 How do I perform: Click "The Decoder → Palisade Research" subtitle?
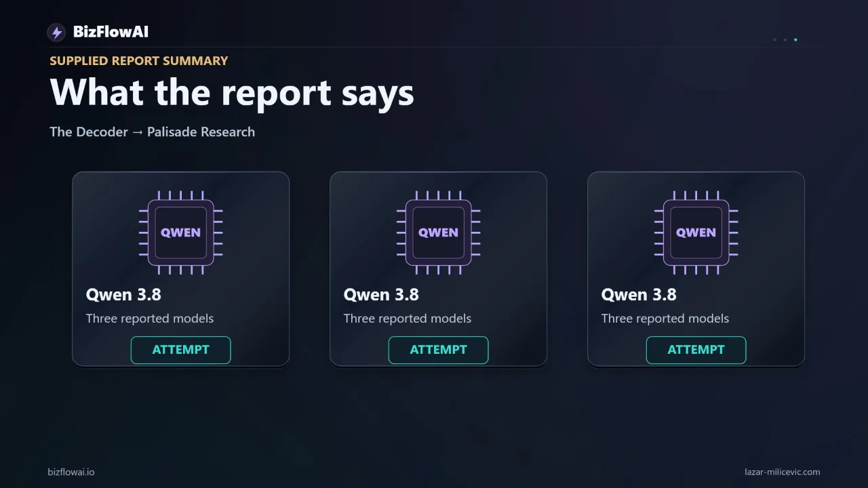pyautogui.click(x=153, y=131)
